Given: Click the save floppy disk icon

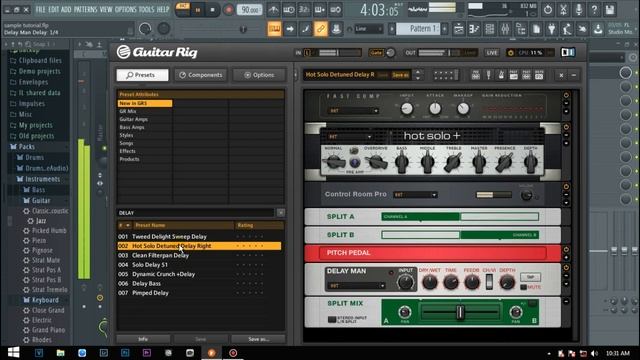Looking at the screenshot, I should coord(610,9).
